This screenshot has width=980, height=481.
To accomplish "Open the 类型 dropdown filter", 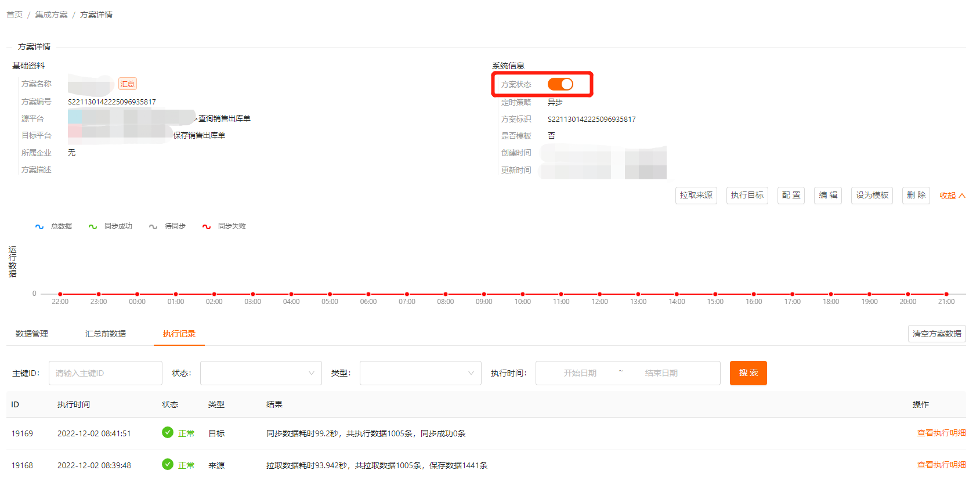I will click(420, 373).
